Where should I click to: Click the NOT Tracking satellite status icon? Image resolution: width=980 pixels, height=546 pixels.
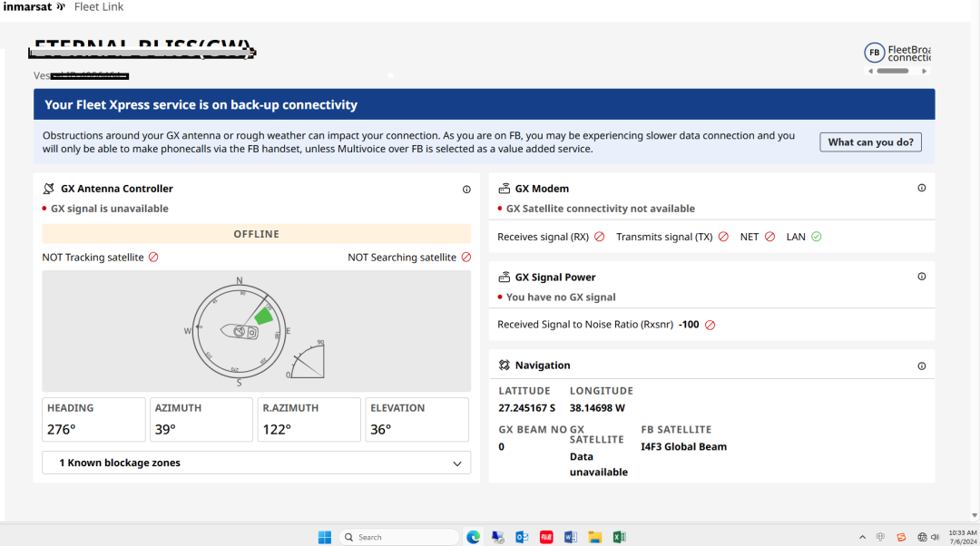pos(153,258)
